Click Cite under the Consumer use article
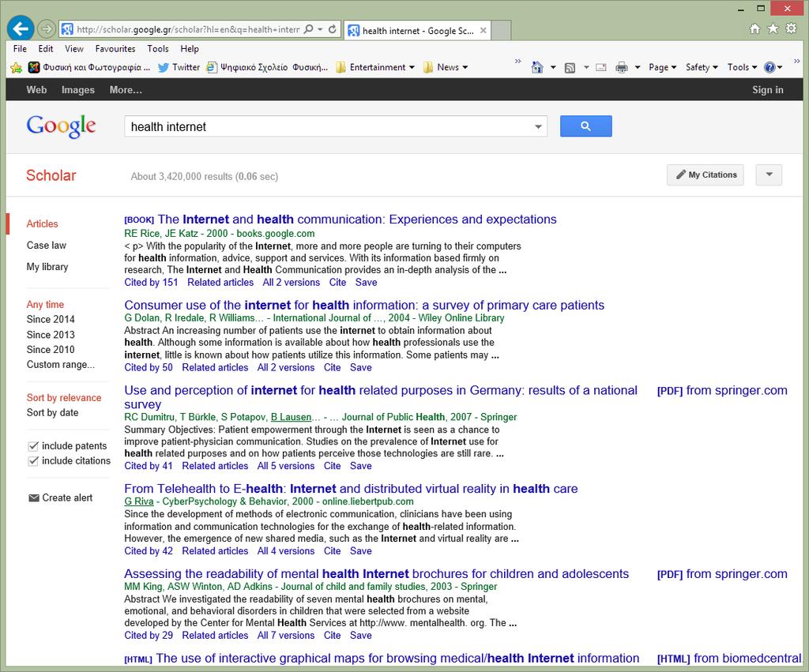This screenshot has height=672, width=809. pyautogui.click(x=333, y=368)
